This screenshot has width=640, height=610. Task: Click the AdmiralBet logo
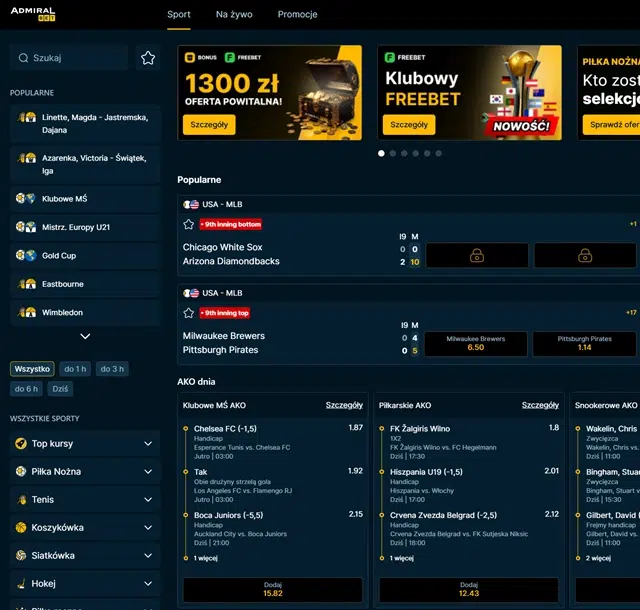[33, 14]
